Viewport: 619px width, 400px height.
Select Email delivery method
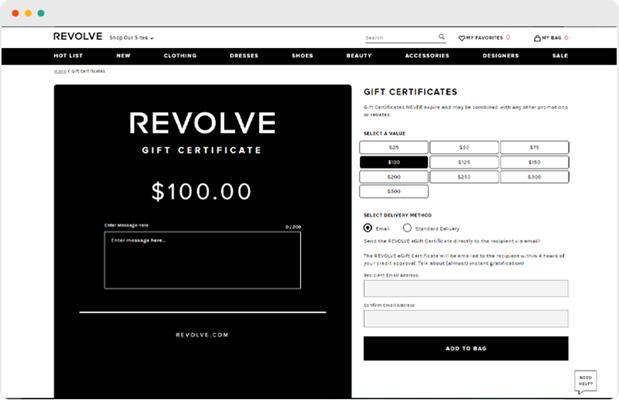368,228
